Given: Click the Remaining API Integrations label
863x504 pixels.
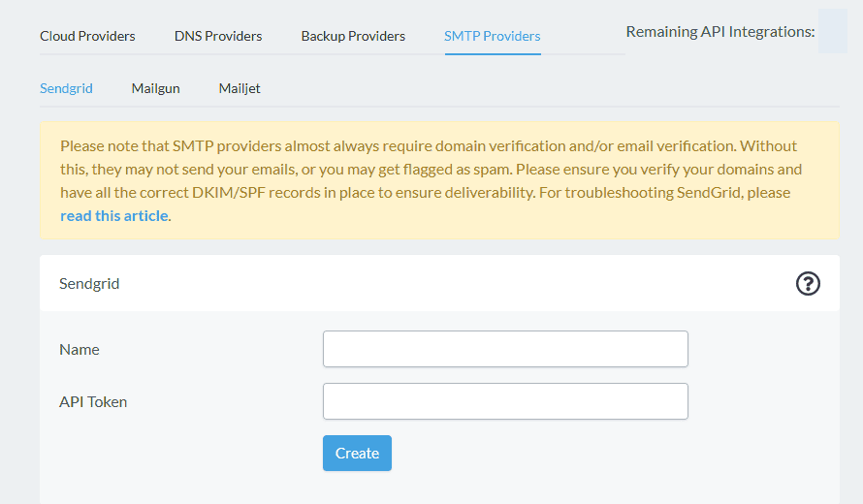Looking at the screenshot, I should [x=719, y=32].
